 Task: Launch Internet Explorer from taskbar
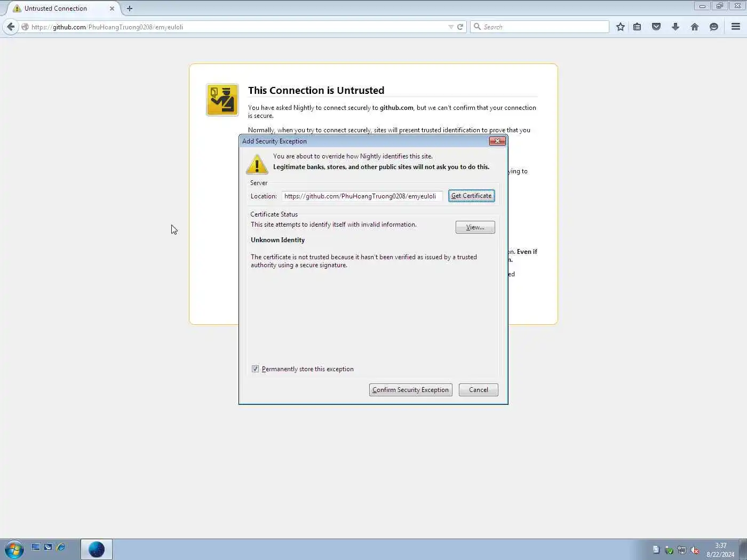coord(61,547)
